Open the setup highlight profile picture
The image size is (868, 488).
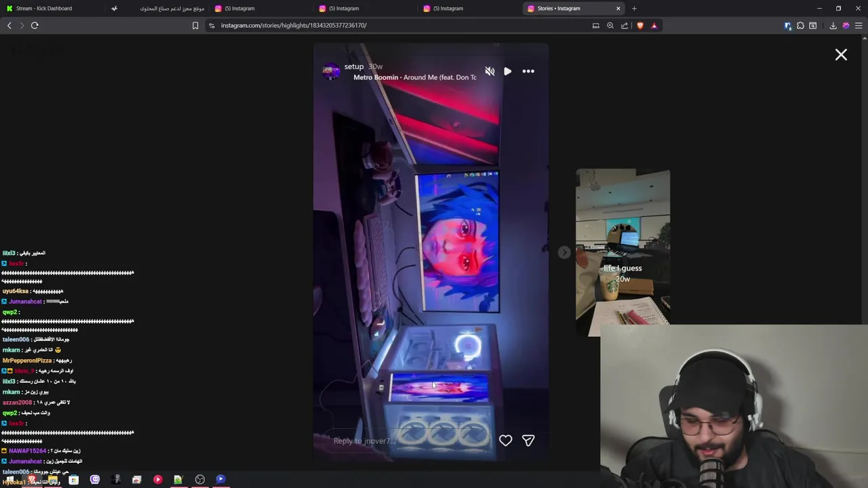tap(331, 71)
